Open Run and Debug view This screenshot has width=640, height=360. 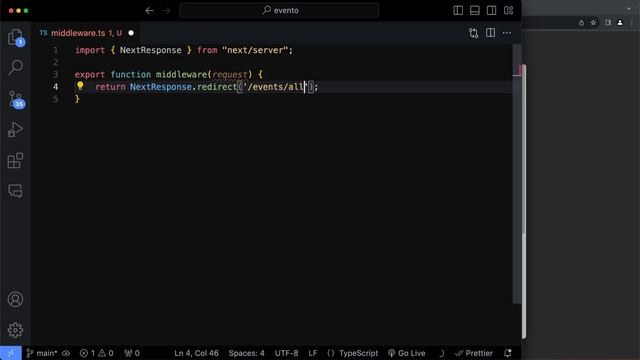pyautogui.click(x=16, y=130)
